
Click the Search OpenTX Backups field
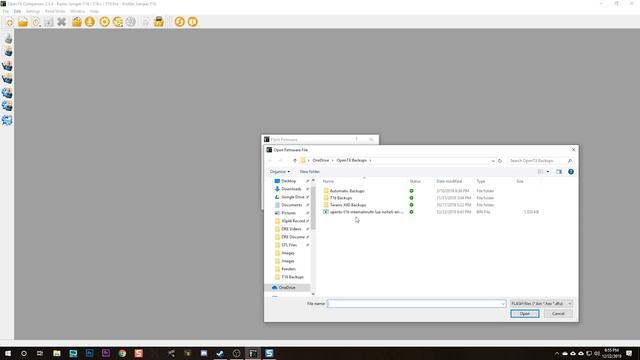tap(540, 161)
